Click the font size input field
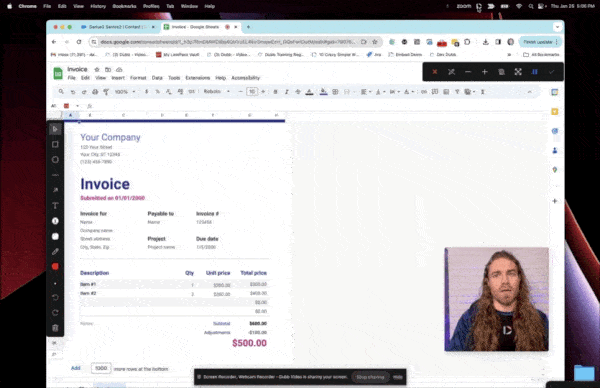 [x=252, y=92]
